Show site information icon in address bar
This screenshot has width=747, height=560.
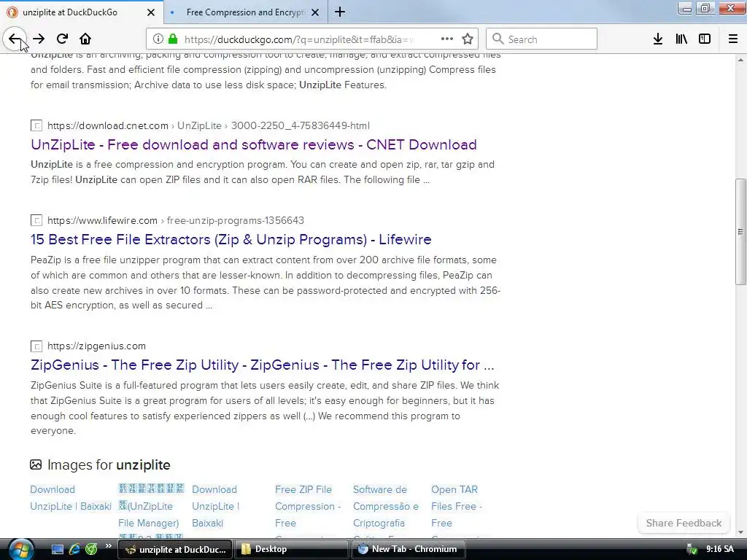pyautogui.click(x=158, y=39)
